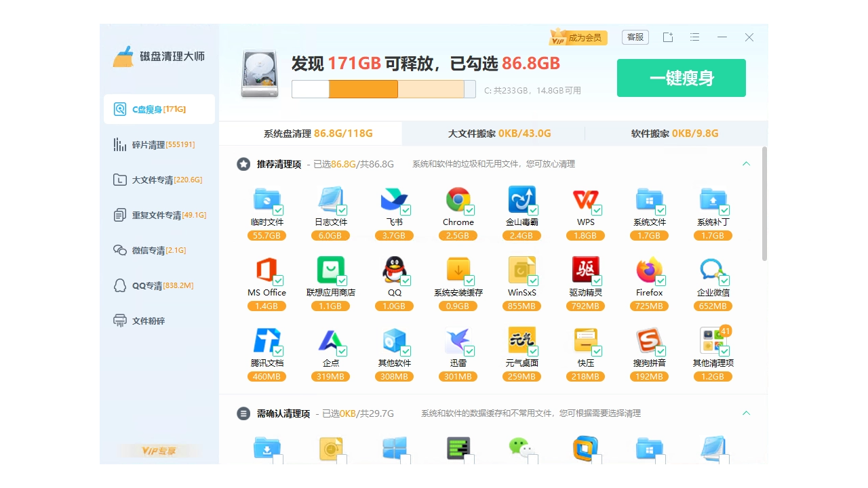Image resolution: width=868 pixels, height=488 pixels.
Task: Uncheck the Firefox cleanup checkbox
Action: pos(660,281)
